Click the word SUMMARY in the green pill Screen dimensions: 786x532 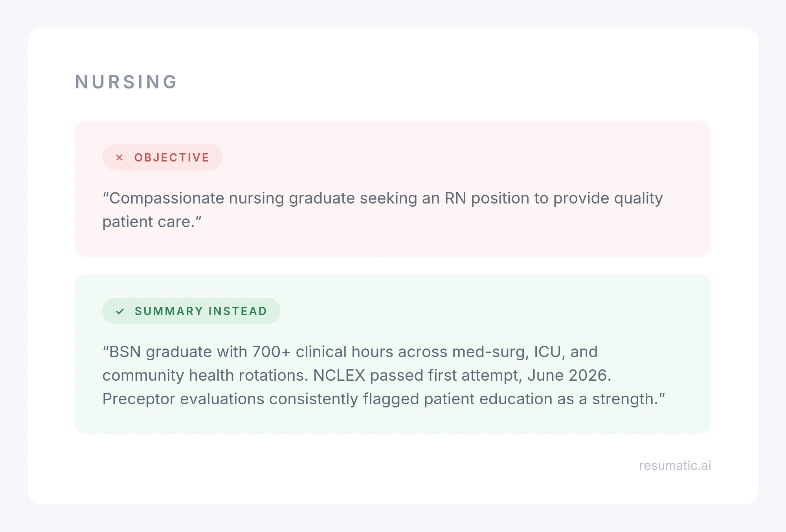tap(169, 311)
